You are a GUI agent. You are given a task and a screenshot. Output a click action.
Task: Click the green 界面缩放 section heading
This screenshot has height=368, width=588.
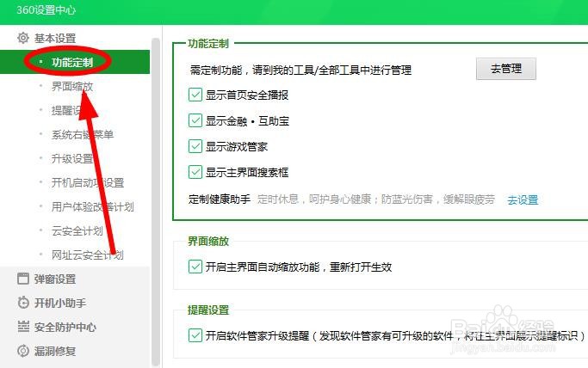coord(208,241)
